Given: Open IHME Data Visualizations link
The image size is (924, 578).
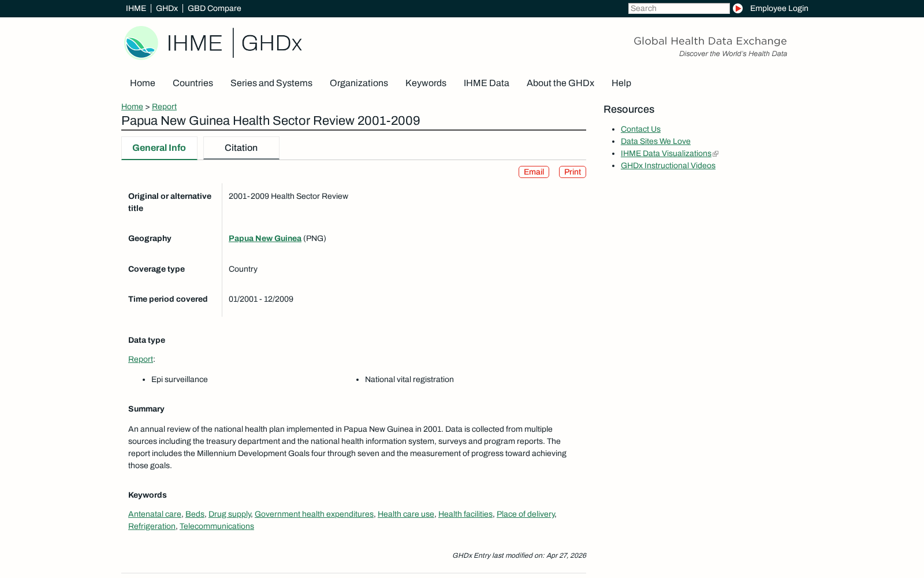Looking at the screenshot, I should point(666,153).
